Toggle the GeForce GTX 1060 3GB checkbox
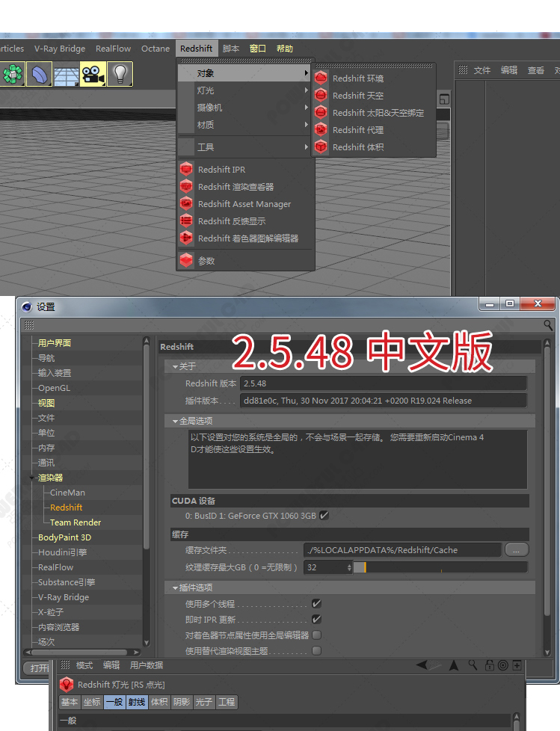The width and height of the screenshot is (560, 731). pyautogui.click(x=324, y=516)
